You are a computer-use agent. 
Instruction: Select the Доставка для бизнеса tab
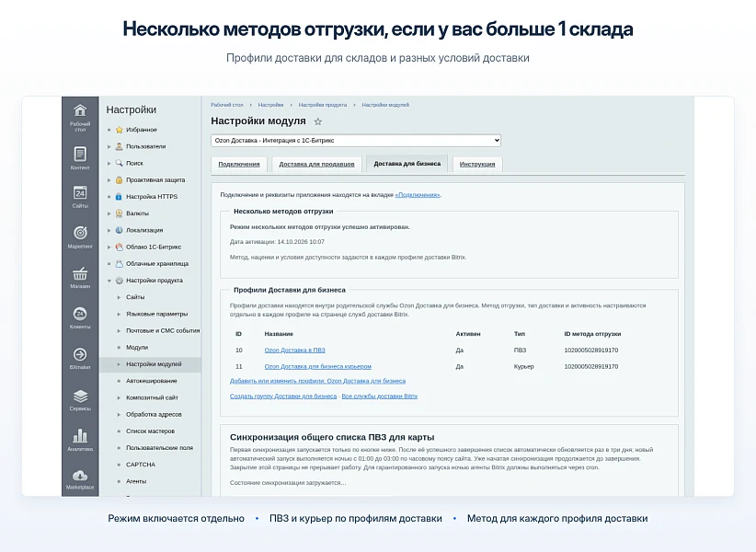click(x=407, y=164)
